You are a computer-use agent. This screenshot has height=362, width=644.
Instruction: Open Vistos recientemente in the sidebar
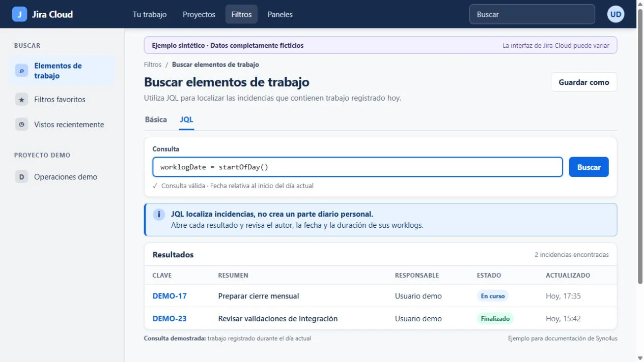click(63, 125)
